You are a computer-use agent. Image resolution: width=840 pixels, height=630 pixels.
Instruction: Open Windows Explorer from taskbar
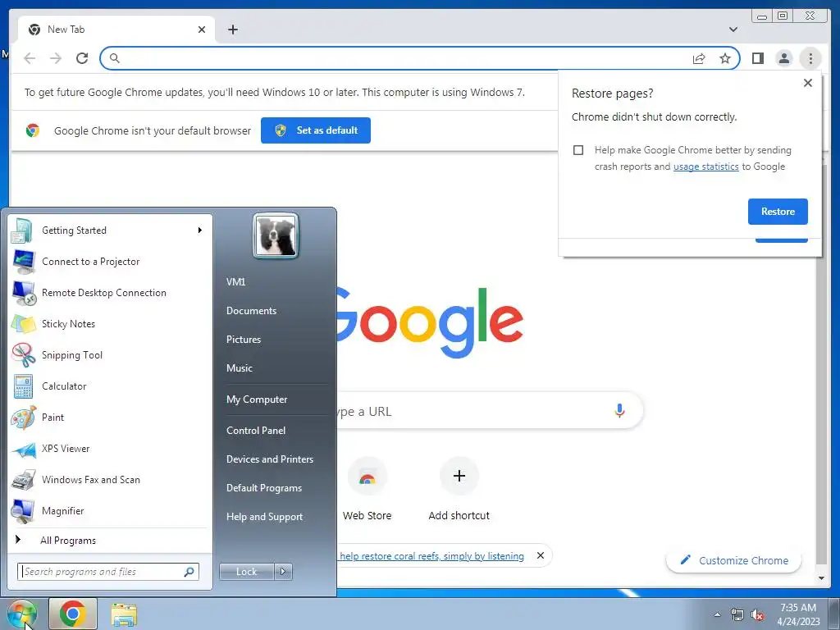click(x=124, y=614)
